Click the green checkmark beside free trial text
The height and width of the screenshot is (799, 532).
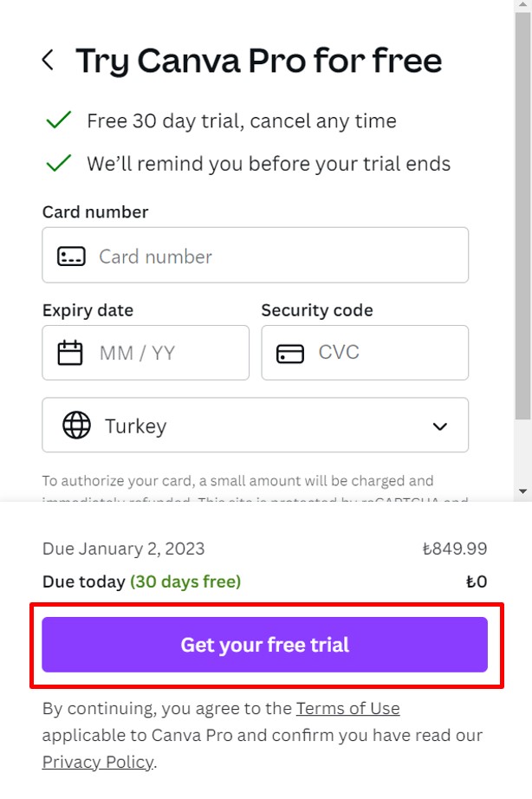tap(57, 120)
